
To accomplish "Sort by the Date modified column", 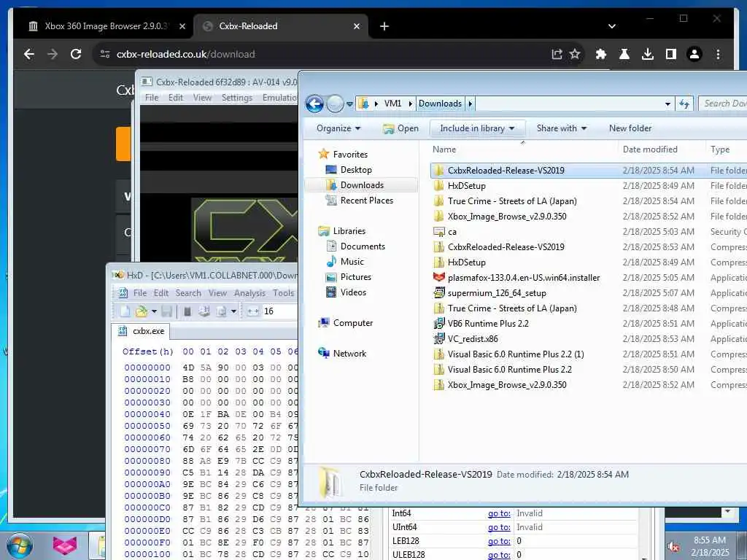I will (662, 149).
